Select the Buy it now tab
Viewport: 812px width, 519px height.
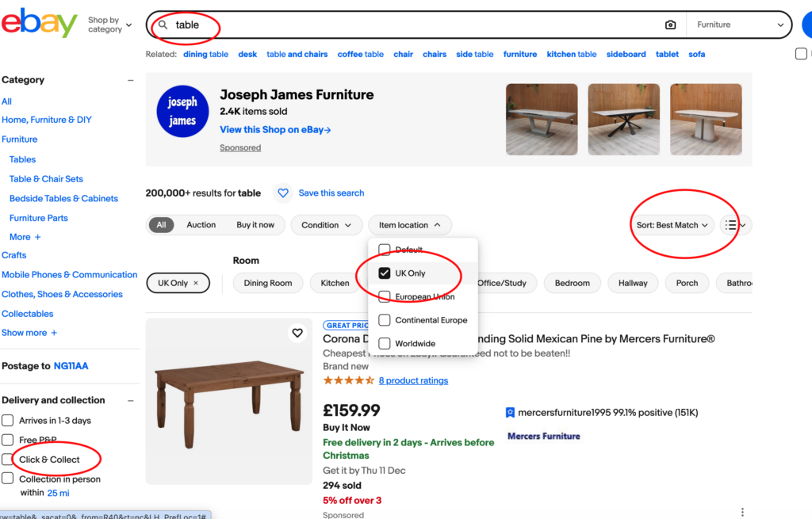point(255,225)
